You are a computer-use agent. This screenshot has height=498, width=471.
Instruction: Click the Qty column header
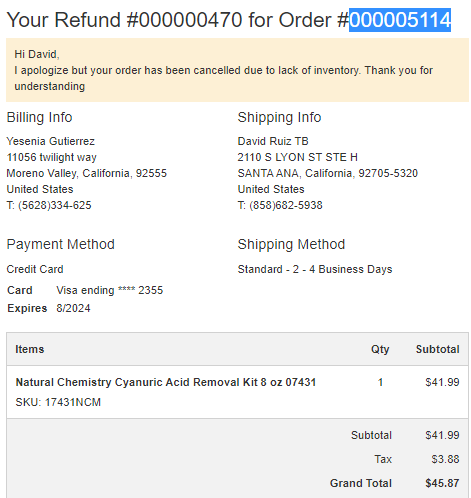click(x=380, y=349)
